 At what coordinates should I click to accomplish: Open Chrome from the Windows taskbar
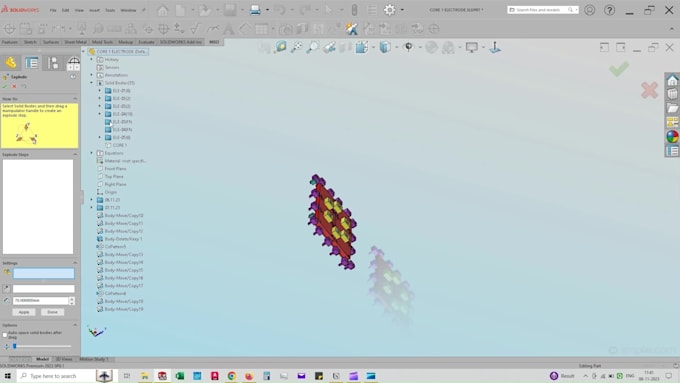point(232,376)
